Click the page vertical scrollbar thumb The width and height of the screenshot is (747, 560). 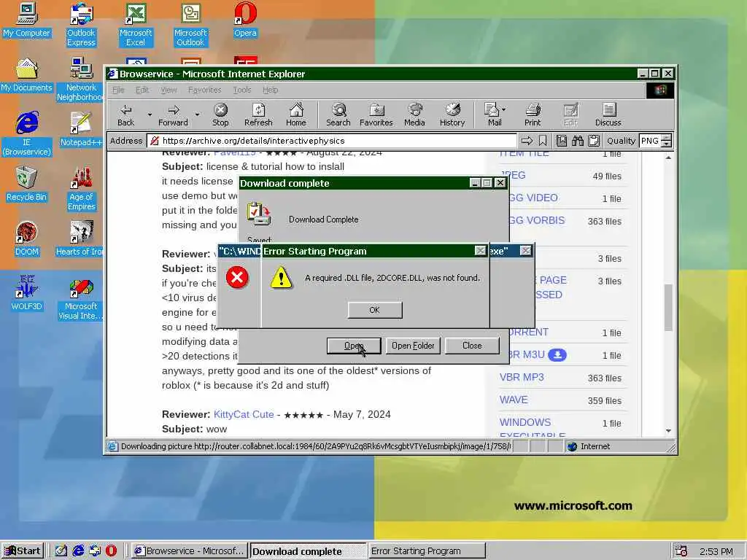[x=668, y=308]
